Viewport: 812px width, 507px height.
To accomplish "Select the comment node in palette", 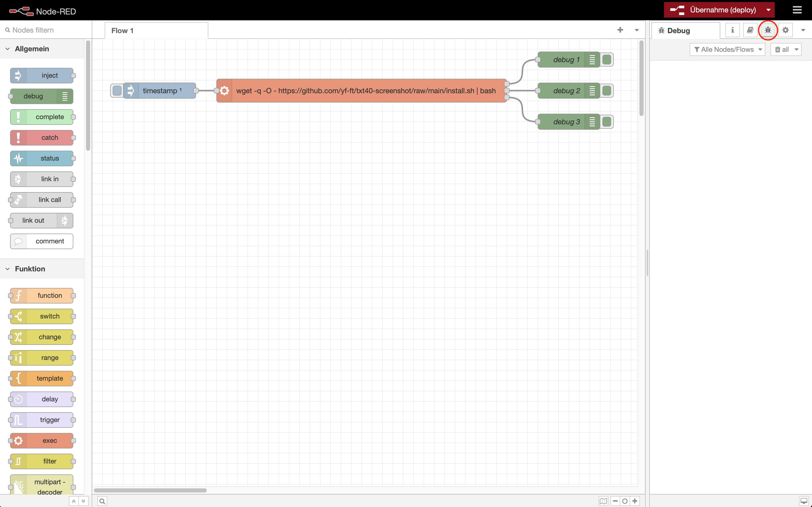I will [42, 241].
